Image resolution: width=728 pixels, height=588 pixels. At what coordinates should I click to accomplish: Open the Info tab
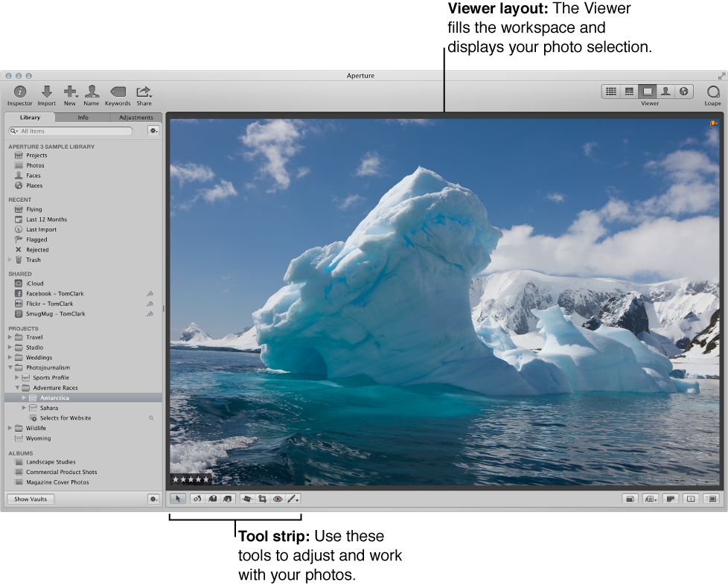click(83, 117)
